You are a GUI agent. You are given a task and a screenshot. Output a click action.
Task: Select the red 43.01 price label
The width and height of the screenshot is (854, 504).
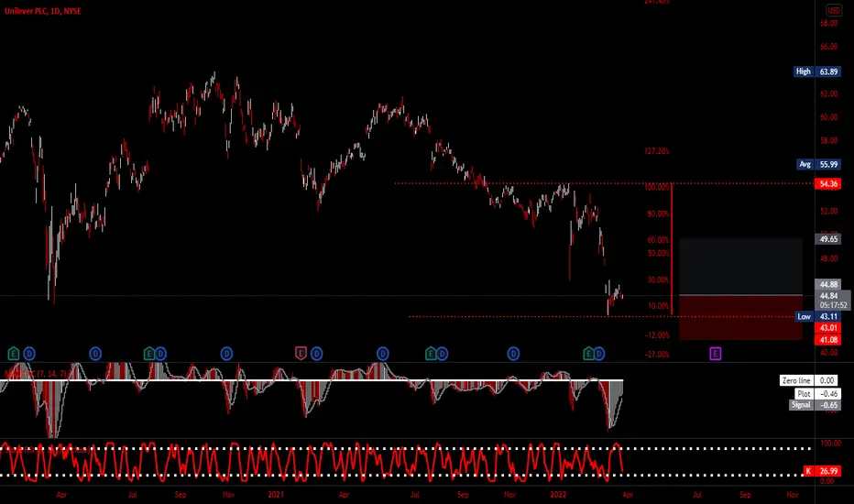(828, 327)
